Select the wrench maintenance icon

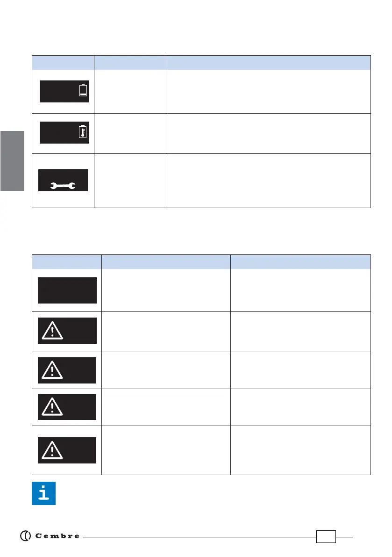point(64,186)
